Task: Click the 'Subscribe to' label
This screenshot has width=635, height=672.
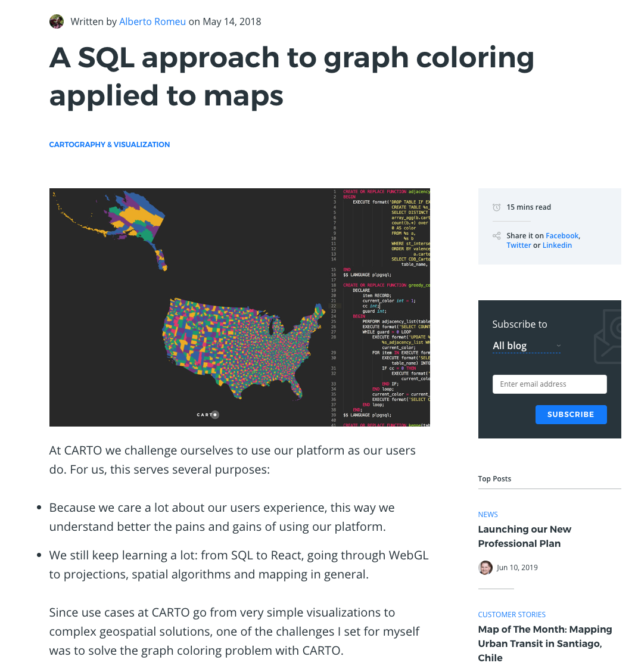Action: (519, 325)
